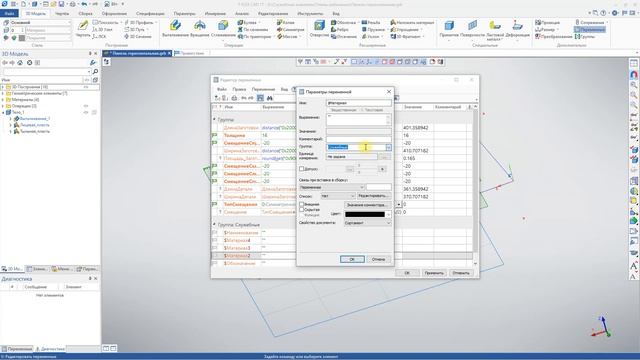
Task: Open the Параметры ribbon tab
Action: 184,13
